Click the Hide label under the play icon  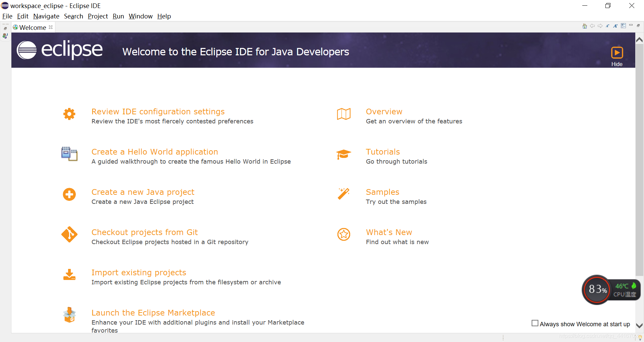(617, 64)
